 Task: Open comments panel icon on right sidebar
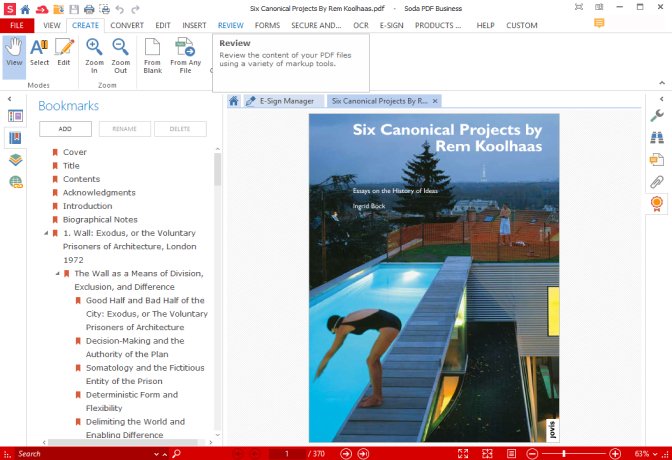coord(657,160)
